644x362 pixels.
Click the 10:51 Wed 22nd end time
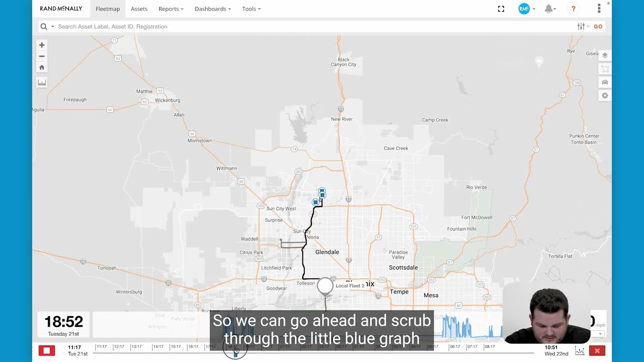tap(556, 350)
